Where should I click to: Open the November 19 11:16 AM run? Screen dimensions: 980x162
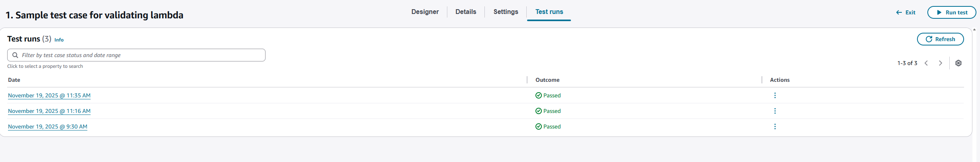(x=49, y=111)
